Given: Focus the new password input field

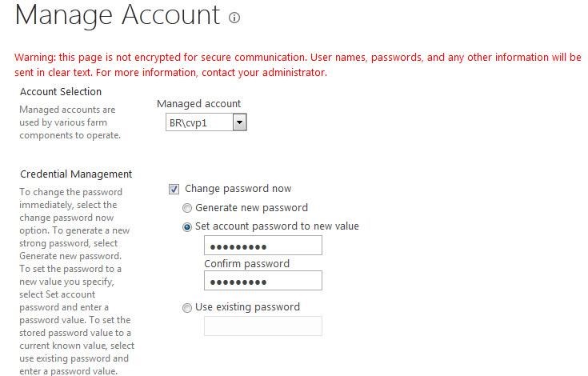Looking at the screenshot, I should 263,245.
